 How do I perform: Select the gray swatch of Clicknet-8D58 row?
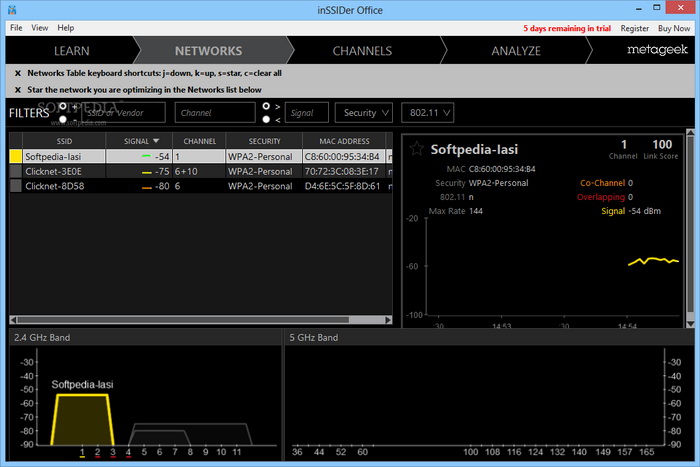pyautogui.click(x=16, y=186)
